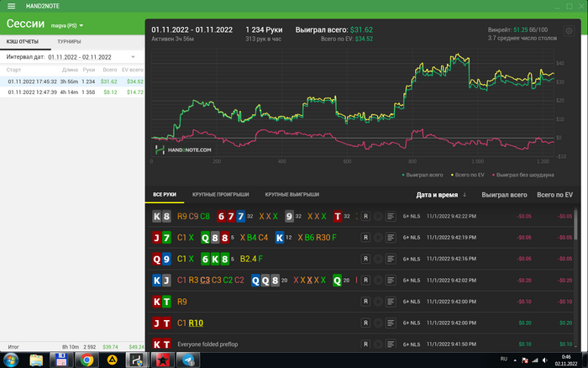The height and width of the screenshot is (368, 588).
Task: Open hand history text for JT hand
Action: [x=391, y=323]
